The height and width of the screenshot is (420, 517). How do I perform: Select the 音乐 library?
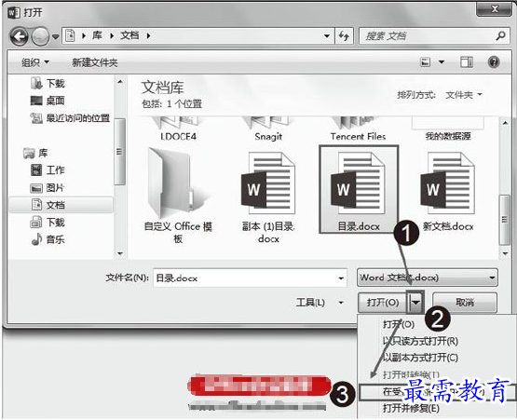48,239
